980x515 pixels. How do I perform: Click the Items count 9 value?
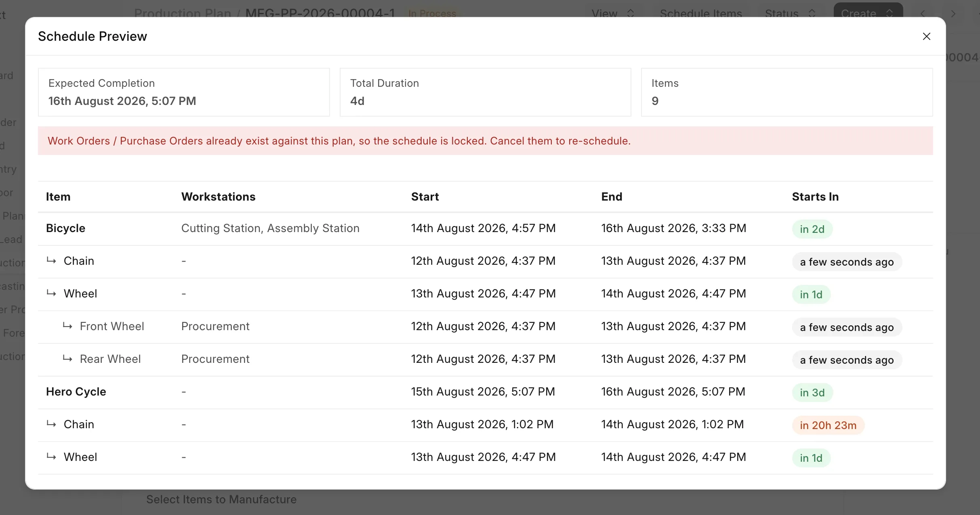(x=655, y=101)
